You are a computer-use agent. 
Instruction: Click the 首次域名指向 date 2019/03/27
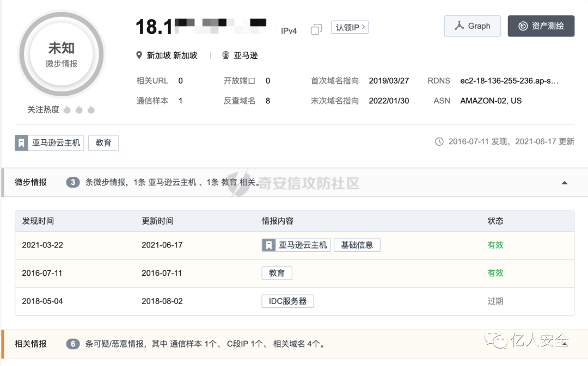[x=389, y=81]
